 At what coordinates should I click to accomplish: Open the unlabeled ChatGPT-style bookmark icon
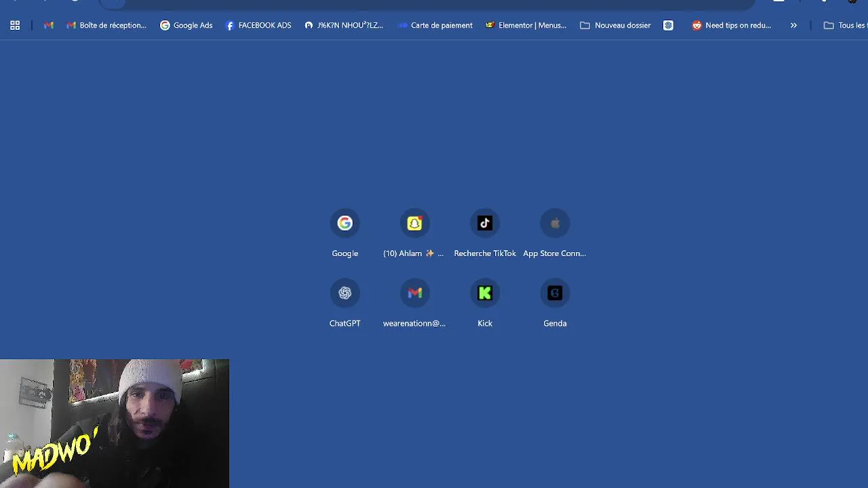click(669, 25)
